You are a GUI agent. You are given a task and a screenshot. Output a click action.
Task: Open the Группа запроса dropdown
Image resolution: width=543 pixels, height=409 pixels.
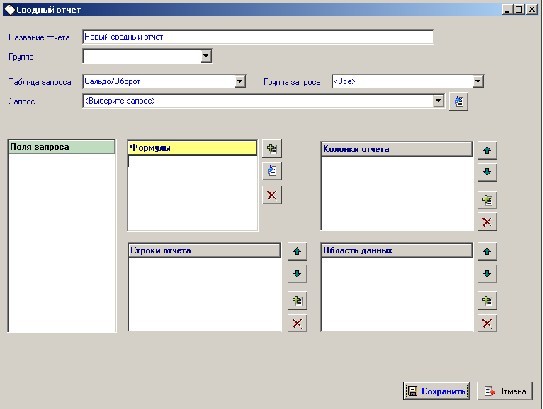coord(478,81)
